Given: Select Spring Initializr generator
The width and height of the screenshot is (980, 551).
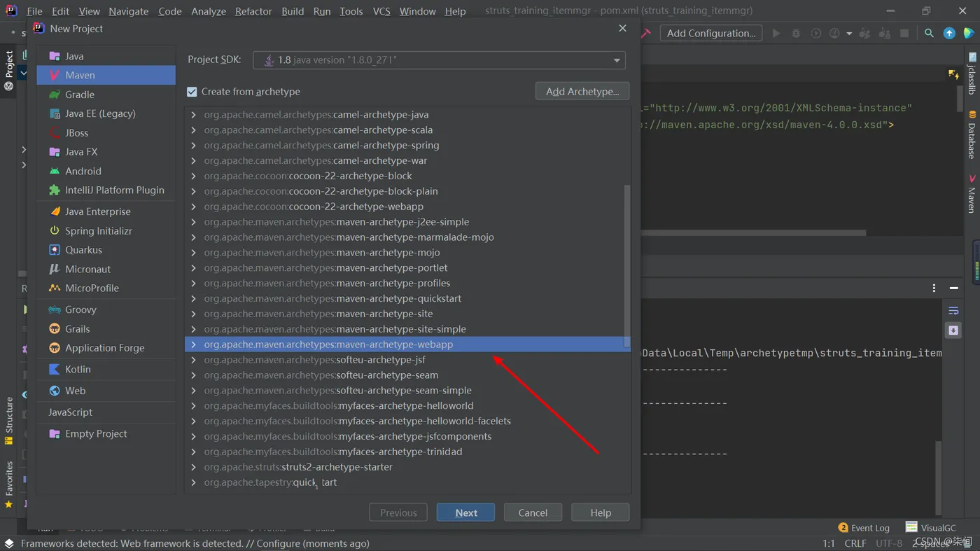Looking at the screenshot, I should [x=106, y=230].
